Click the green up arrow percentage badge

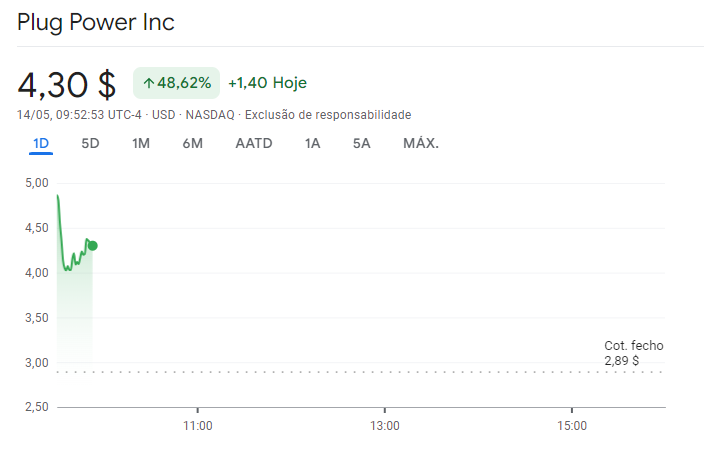tap(176, 83)
